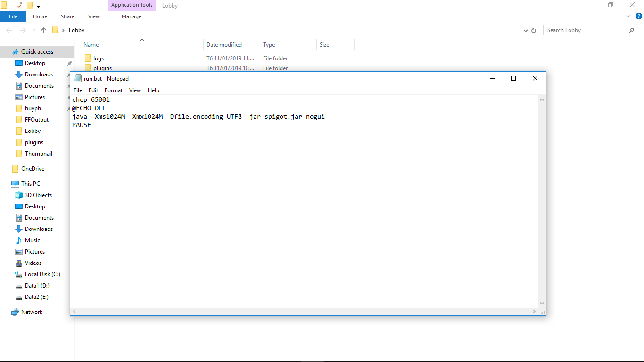The width and height of the screenshot is (644, 362).
Task: Open Data1 (D:) drive
Action: pyautogui.click(x=37, y=286)
